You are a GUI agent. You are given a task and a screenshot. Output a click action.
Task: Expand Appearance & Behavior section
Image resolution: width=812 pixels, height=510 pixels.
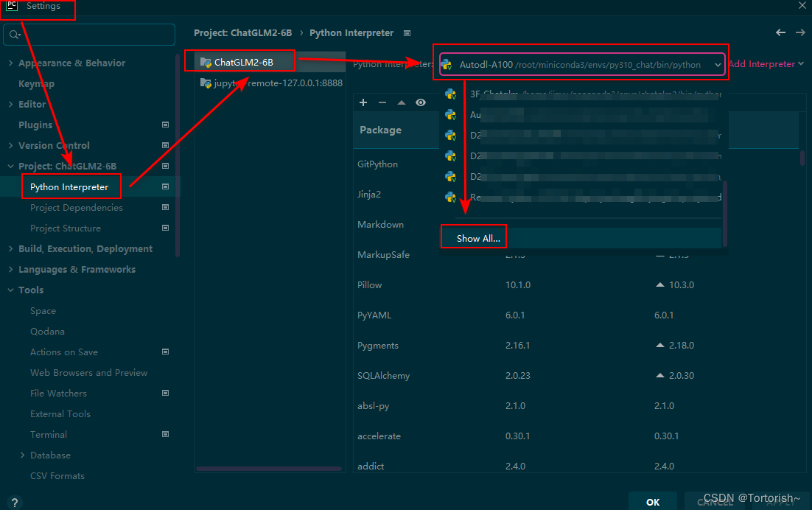(10, 63)
